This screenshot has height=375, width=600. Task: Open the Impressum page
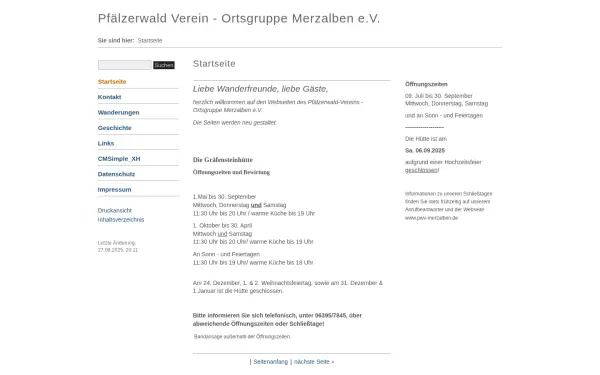pyautogui.click(x=114, y=189)
